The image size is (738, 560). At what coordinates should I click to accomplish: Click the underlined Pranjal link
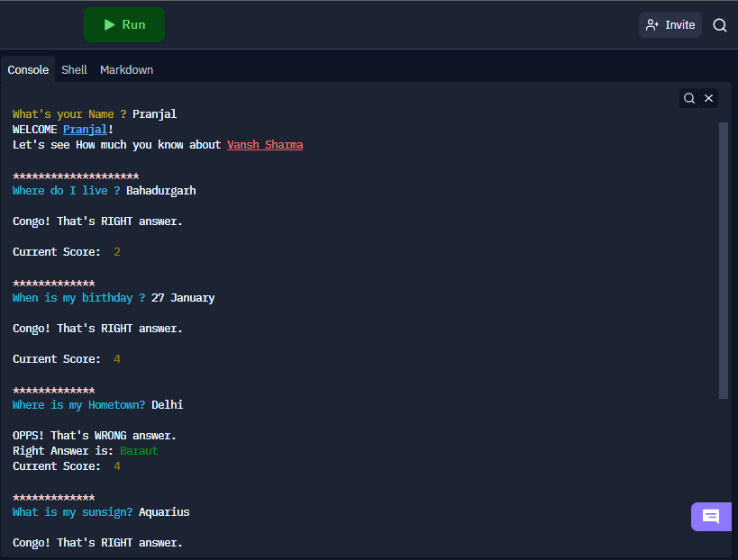tap(86, 130)
